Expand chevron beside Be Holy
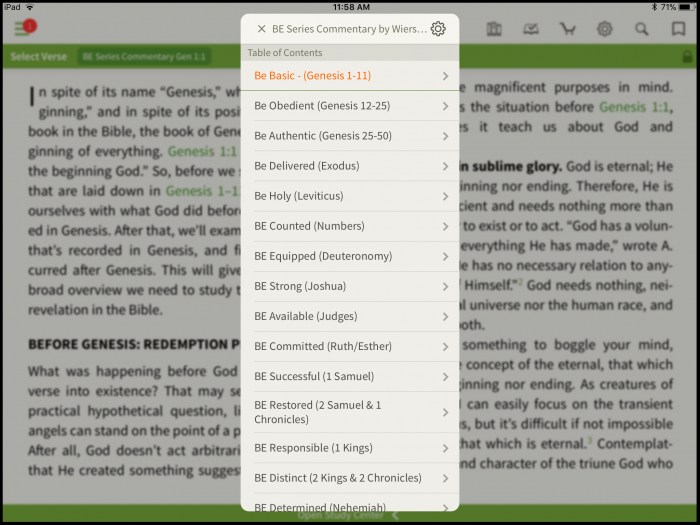The width and height of the screenshot is (700, 525). (446, 196)
